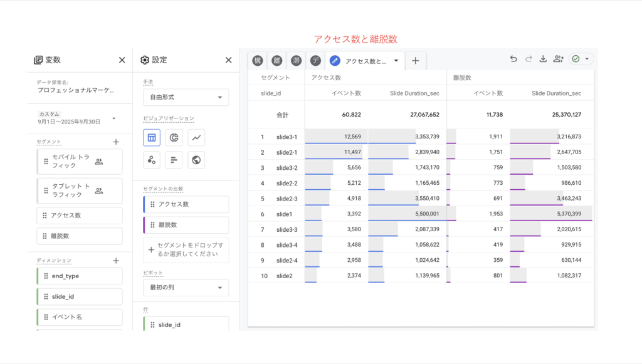642x364 pixels.
Task: Open the custom date range dropdown
Action: tap(113, 118)
